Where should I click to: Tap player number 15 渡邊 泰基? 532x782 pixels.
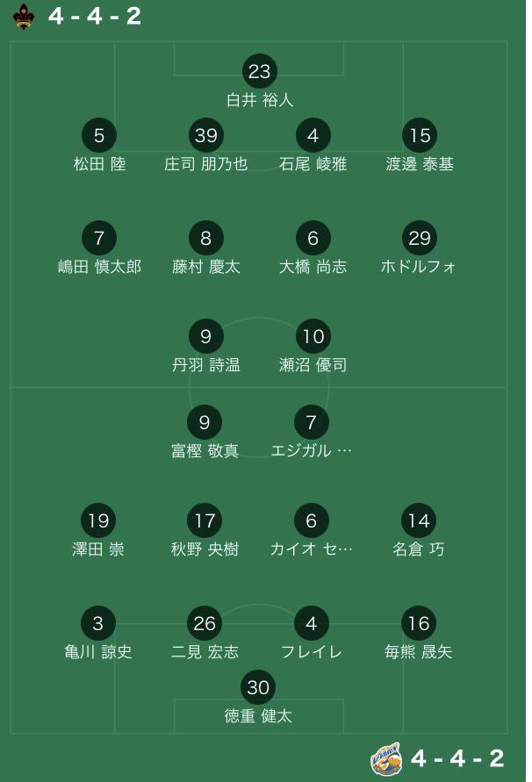click(x=420, y=135)
